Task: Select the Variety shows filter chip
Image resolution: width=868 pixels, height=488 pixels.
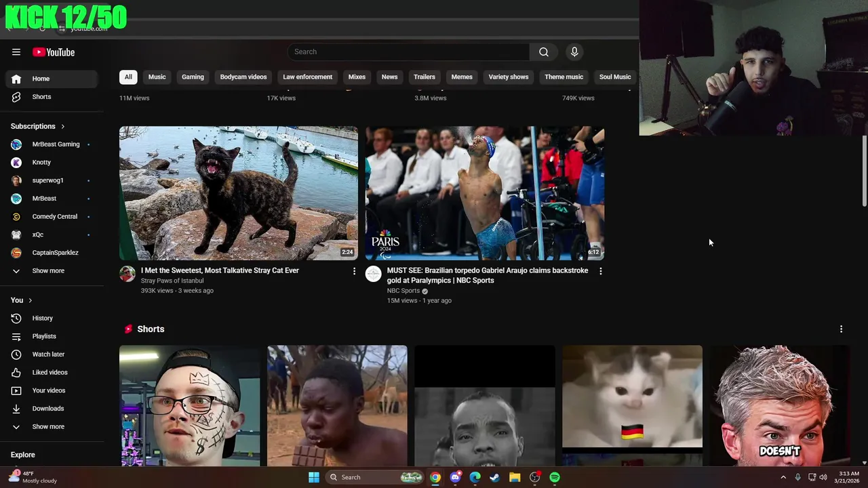Action: coord(509,77)
